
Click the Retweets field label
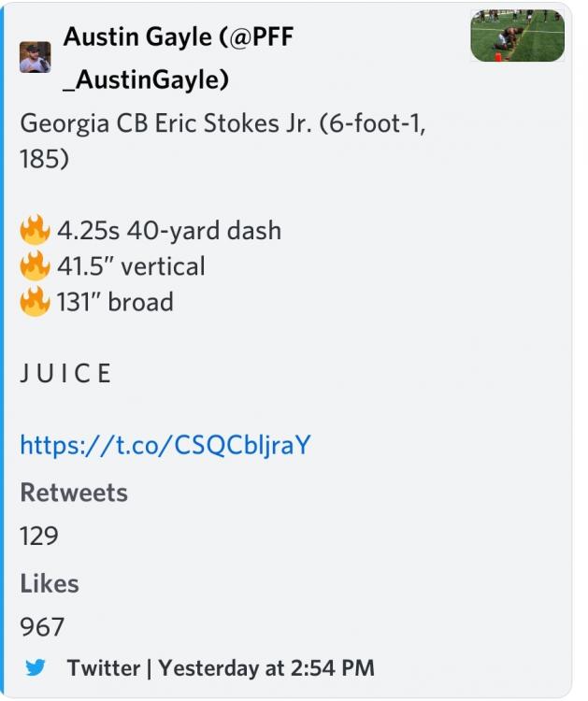click(x=74, y=493)
